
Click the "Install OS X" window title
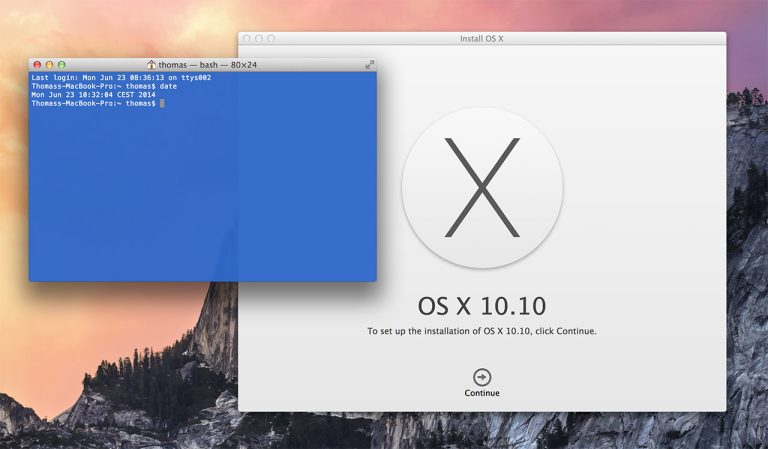point(481,38)
